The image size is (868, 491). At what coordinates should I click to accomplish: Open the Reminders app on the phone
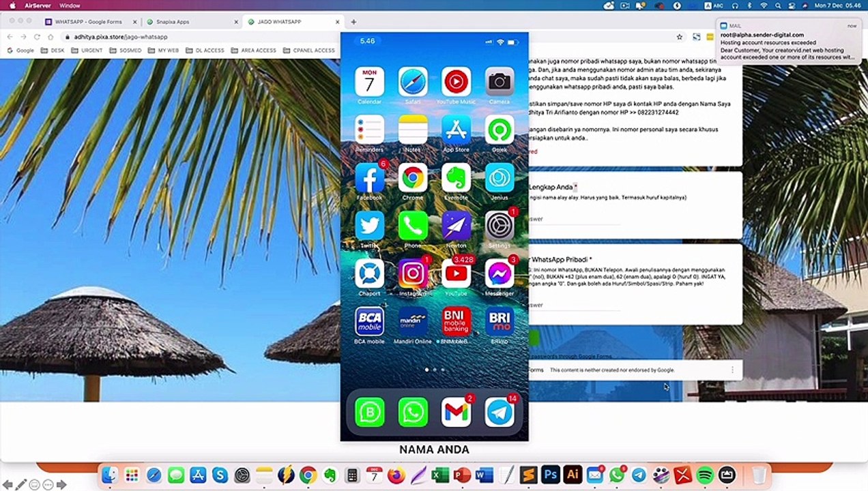369,130
